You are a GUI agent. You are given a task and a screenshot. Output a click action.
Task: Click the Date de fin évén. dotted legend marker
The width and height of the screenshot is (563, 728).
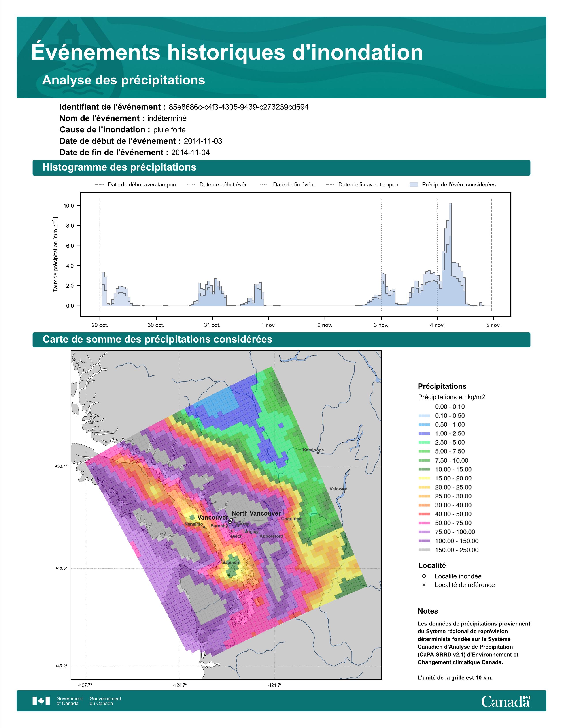(264, 185)
